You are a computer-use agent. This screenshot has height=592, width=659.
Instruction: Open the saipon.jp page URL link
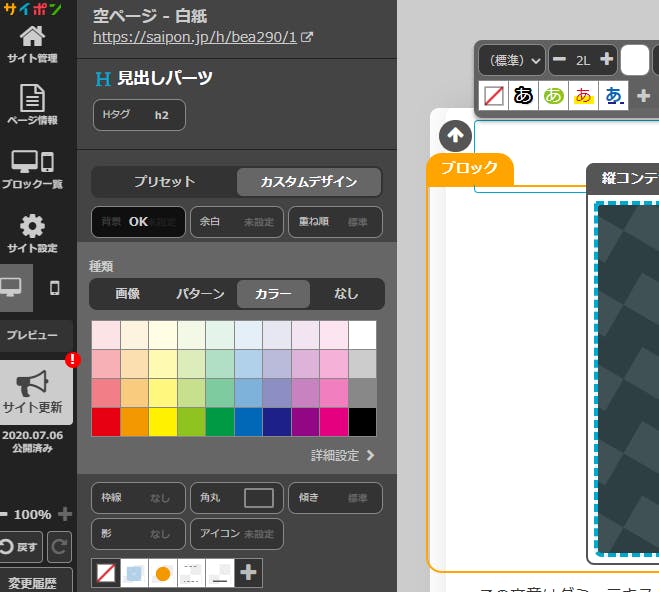195,37
